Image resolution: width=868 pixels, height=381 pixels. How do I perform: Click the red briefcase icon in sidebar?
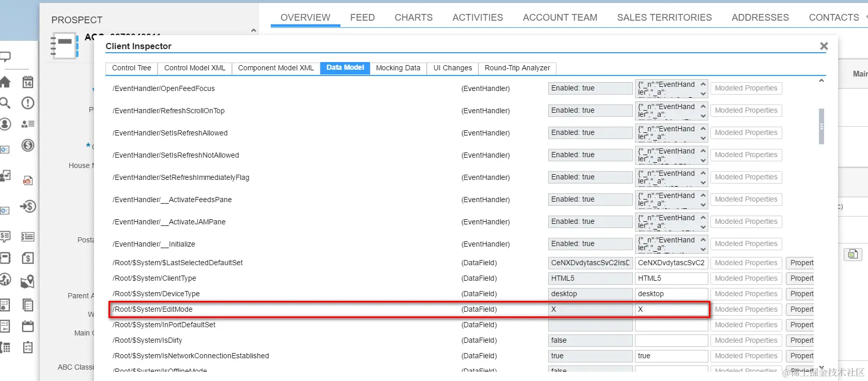click(x=28, y=180)
